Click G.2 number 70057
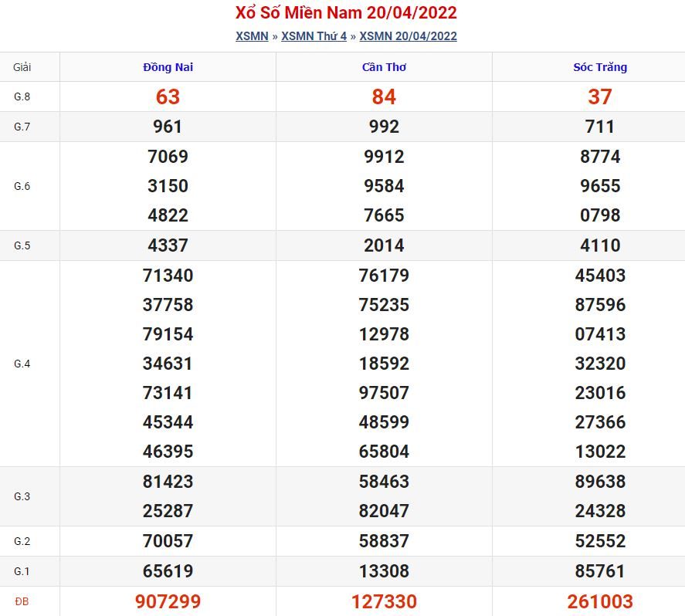Viewport: 685px width, 616px height. pos(168,541)
